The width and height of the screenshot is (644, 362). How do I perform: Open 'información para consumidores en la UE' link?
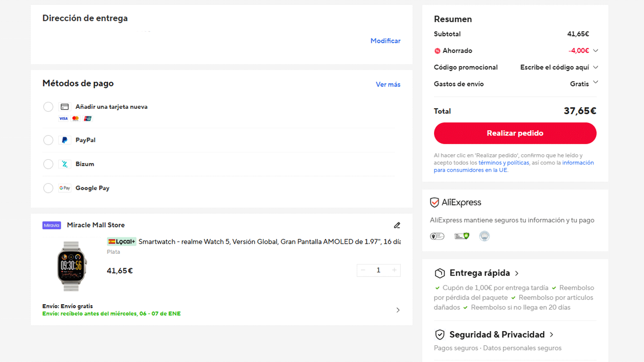[514, 166]
